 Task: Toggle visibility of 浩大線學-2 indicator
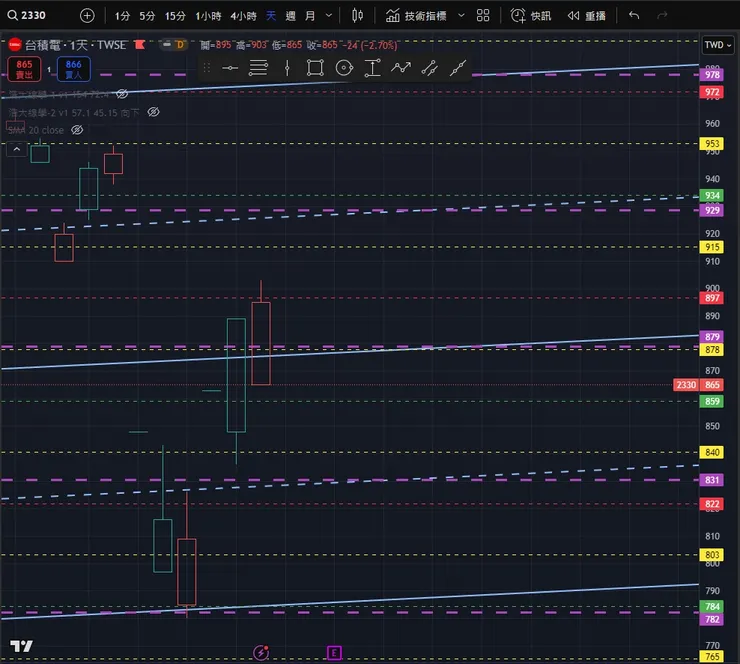tap(153, 112)
